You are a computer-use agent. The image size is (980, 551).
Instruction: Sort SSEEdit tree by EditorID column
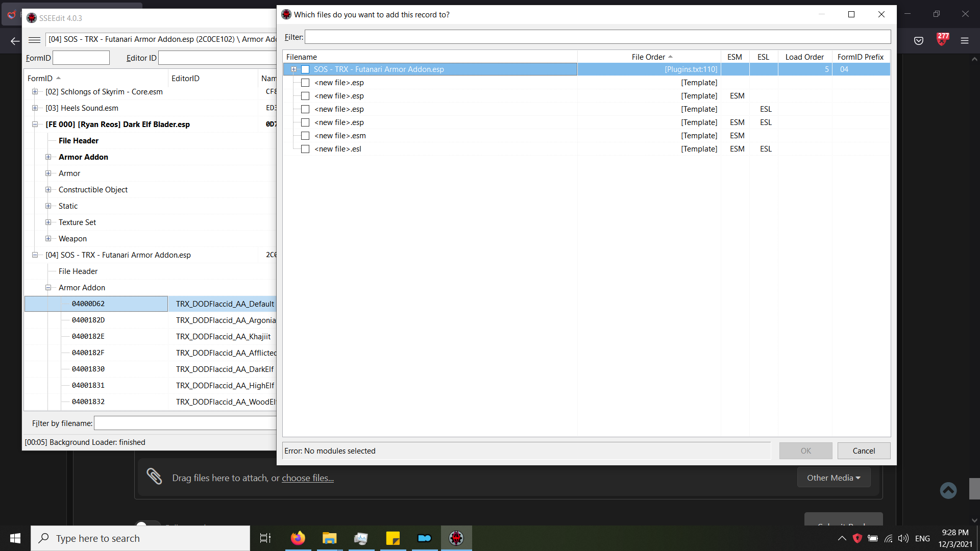[213, 79]
